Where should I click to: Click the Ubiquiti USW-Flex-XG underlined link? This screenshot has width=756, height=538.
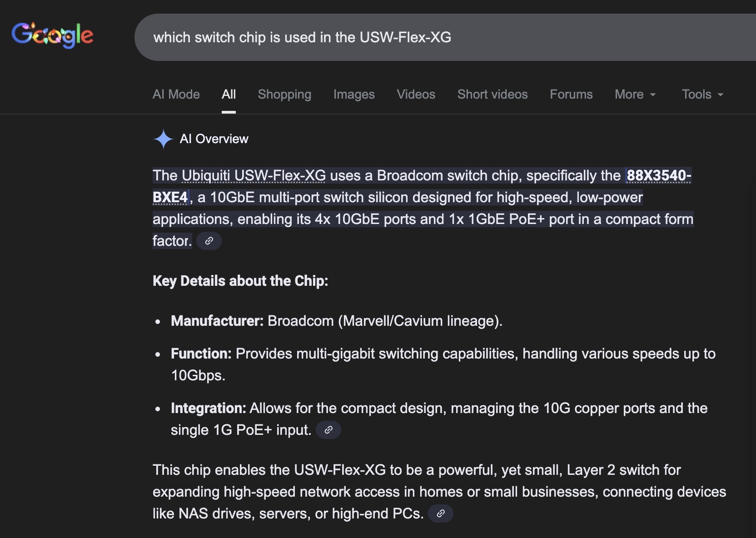click(x=254, y=175)
